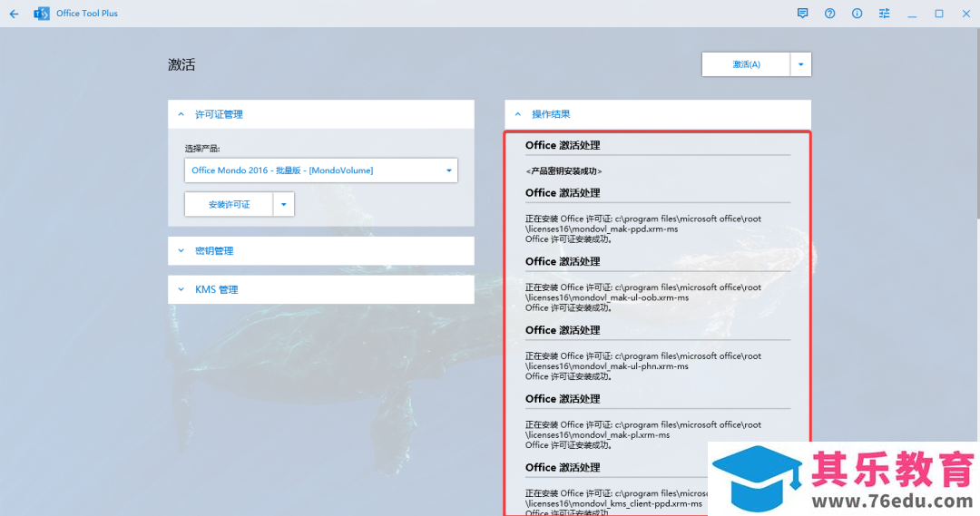Open the dropdown arrow beside 激活(A)
Image resolution: width=980 pixels, height=516 pixels.
click(x=800, y=64)
